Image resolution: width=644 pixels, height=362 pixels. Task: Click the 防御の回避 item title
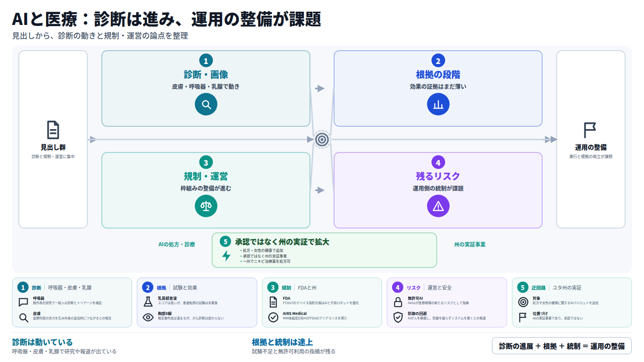click(x=417, y=314)
